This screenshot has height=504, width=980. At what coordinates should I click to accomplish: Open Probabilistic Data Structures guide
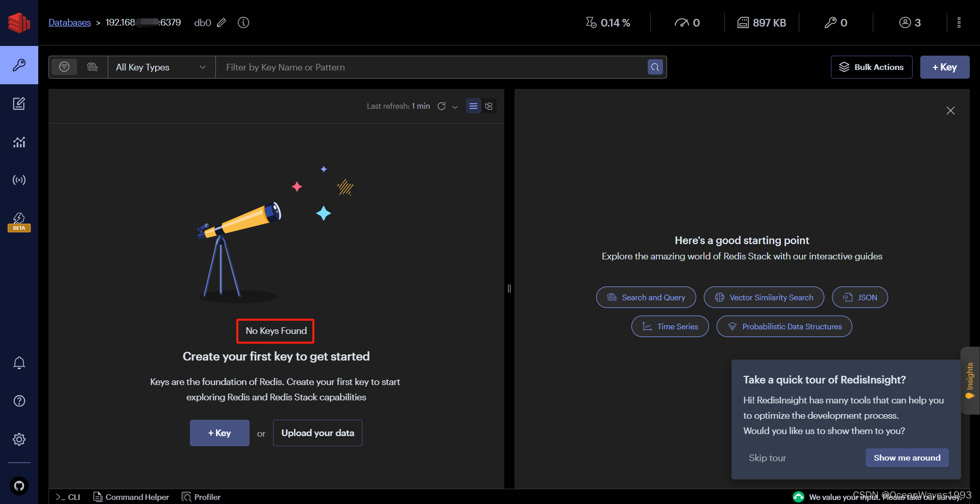pos(784,326)
